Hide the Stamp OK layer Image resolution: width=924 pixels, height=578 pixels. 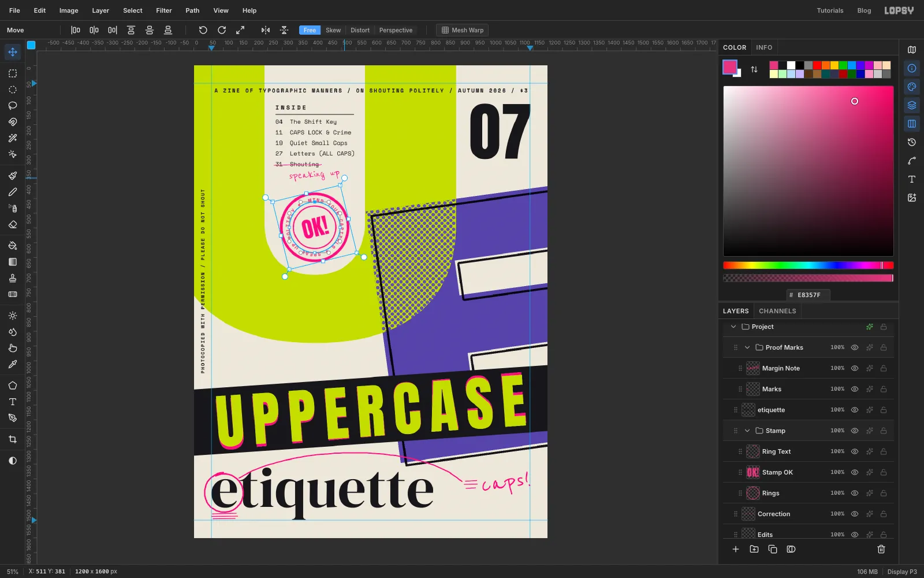coord(855,472)
